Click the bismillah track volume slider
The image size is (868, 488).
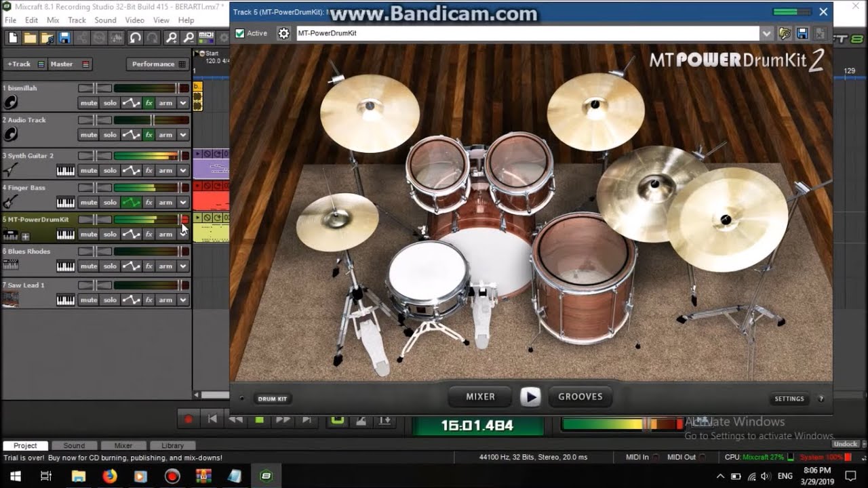(x=151, y=88)
